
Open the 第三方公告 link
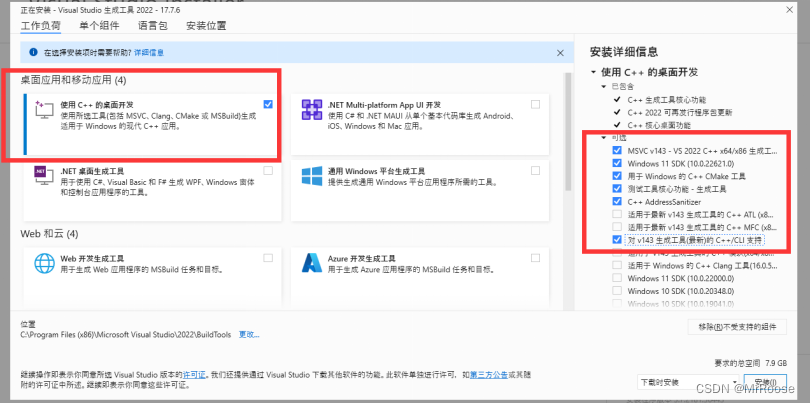[489, 374]
